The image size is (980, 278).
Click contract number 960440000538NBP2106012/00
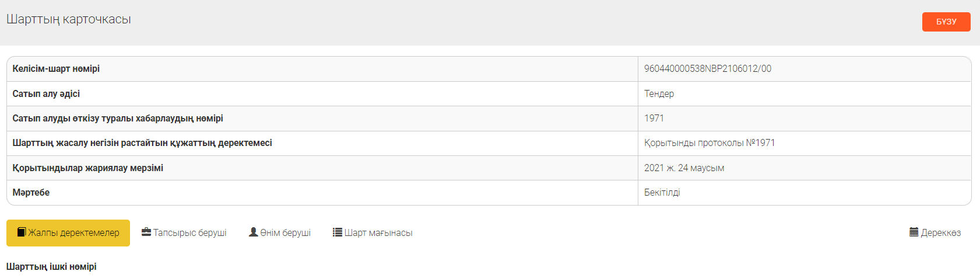coord(707,69)
